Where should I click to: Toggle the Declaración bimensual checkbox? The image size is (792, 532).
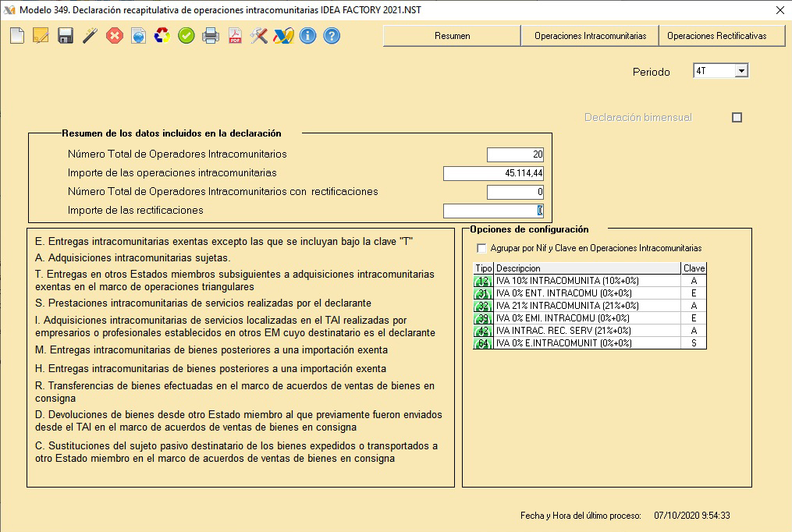point(737,118)
